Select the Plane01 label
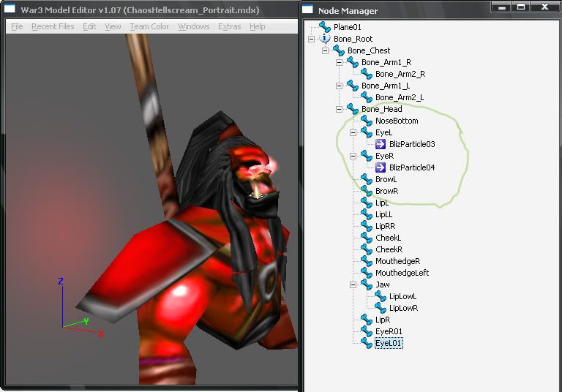Image resolution: width=562 pixels, height=392 pixels. [x=348, y=27]
